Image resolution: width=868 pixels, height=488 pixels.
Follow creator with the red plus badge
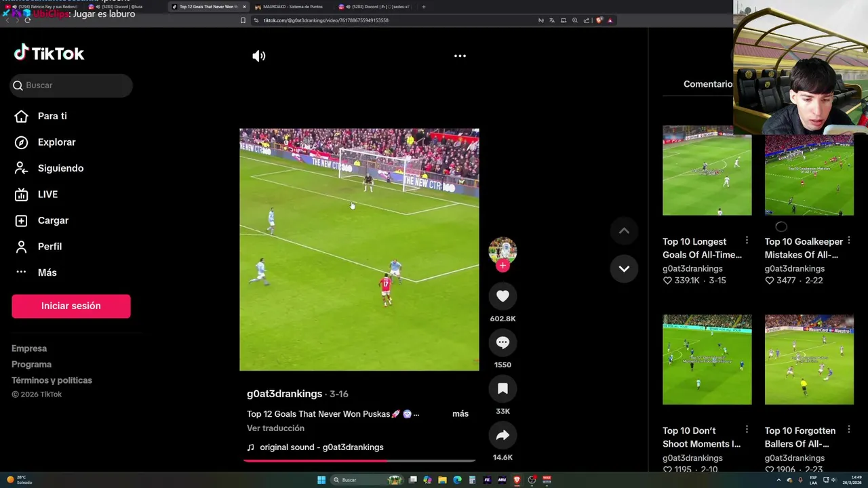[x=502, y=266]
